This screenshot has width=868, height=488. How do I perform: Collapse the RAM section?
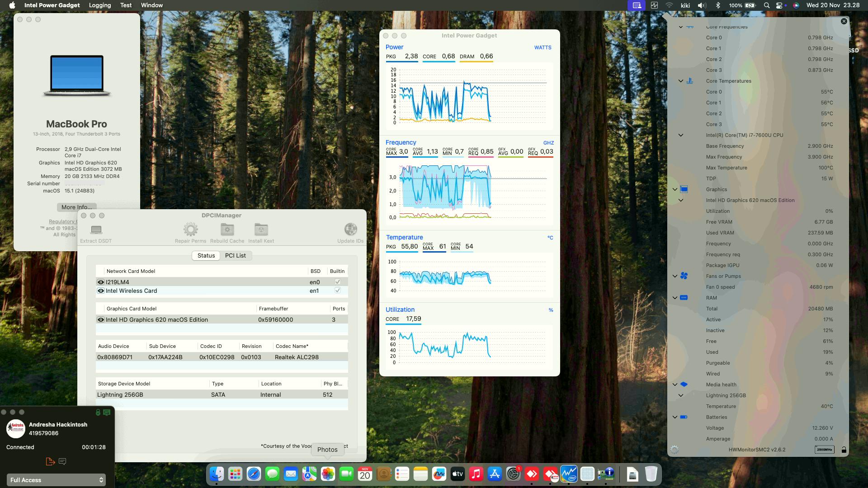point(675,298)
